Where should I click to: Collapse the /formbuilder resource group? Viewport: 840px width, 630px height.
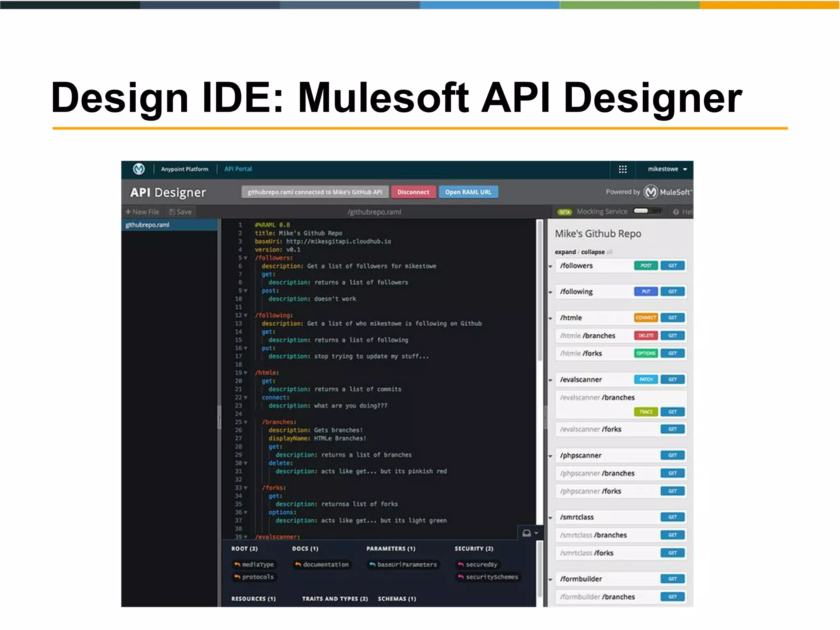(550, 580)
